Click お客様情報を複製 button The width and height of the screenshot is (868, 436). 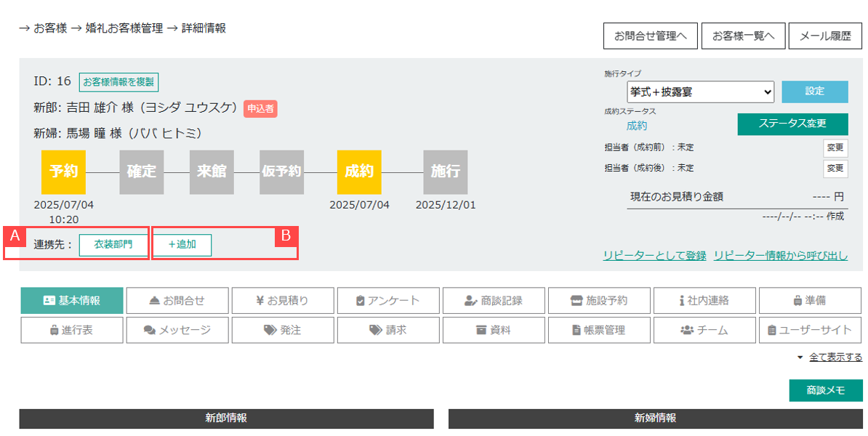118,82
